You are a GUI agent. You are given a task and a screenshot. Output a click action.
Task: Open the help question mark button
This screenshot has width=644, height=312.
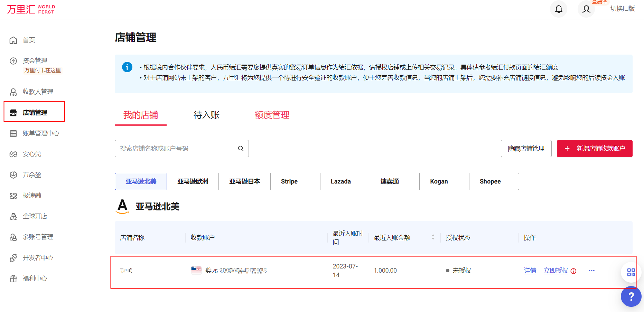[631, 296]
